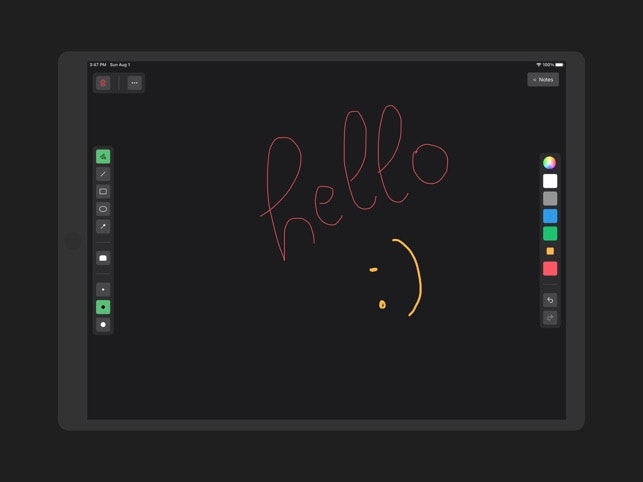Select the arrow drawing tool
This screenshot has width=643, height=482.
(x=103, y=226)
